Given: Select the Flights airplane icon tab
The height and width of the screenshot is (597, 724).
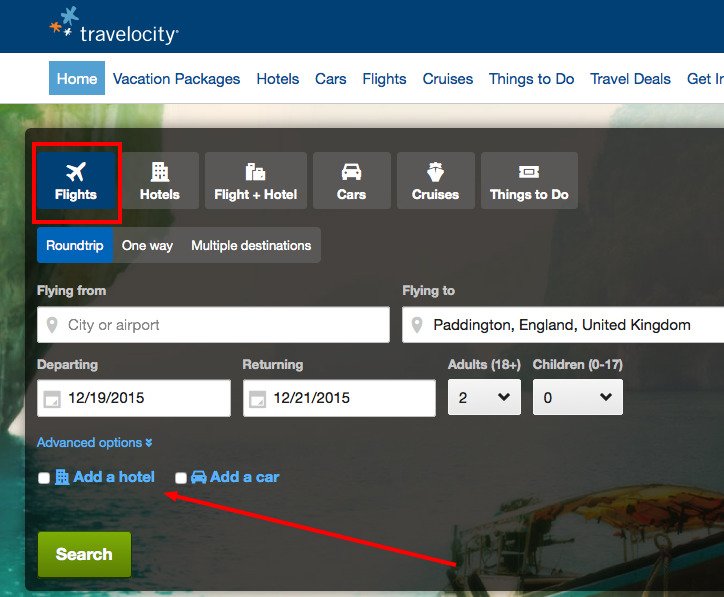Looking at the screenshot, I should [x=76, y=181].
